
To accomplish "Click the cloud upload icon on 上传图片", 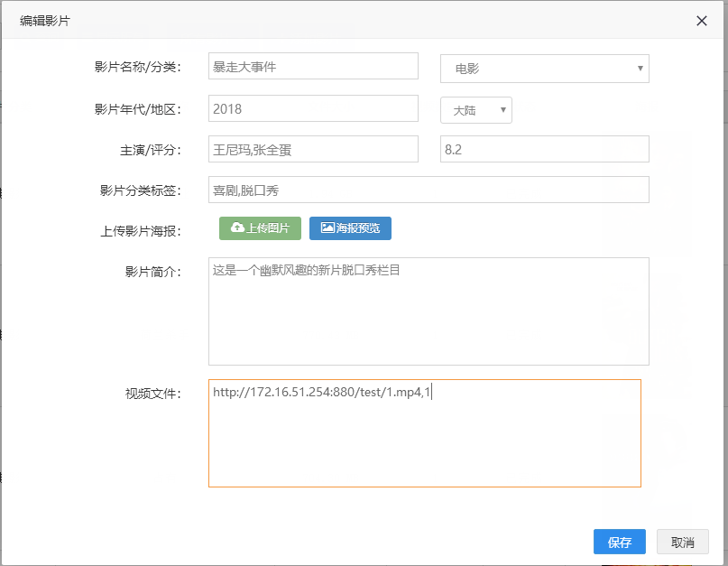I will [237, 227].
